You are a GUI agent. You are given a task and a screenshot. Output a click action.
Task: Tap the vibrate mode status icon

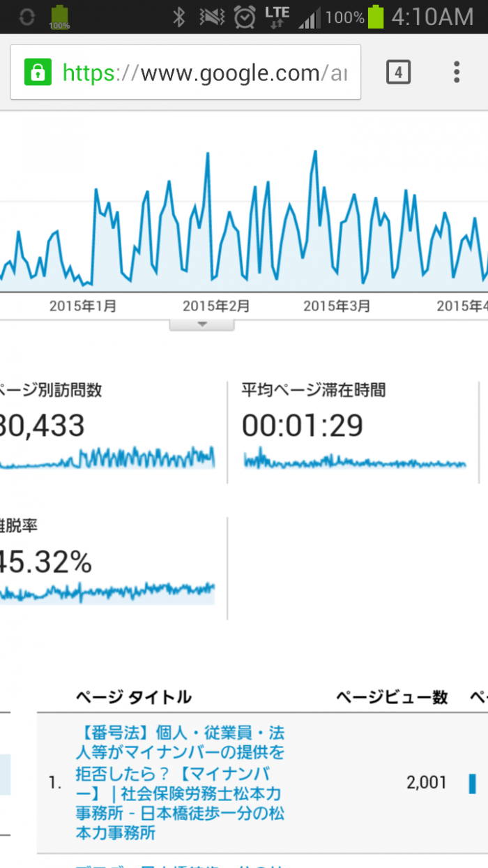pos(211,17)
